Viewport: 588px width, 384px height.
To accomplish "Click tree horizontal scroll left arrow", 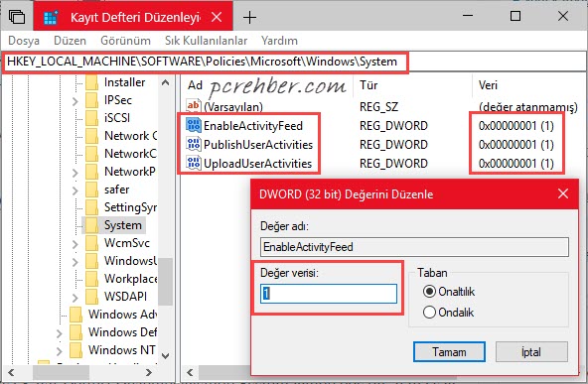I will pyautogui.click(x=11, y=372).
